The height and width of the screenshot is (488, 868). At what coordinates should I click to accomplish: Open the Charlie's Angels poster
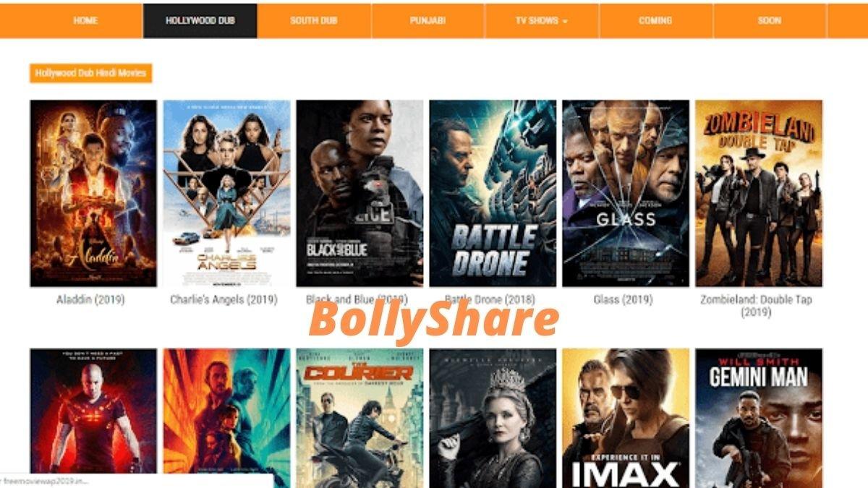tap(226, 193)
